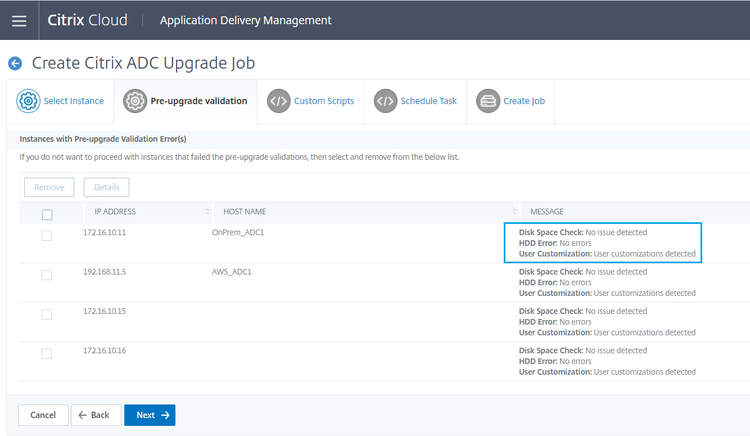Click the host name AWS_ADC1

232,272
